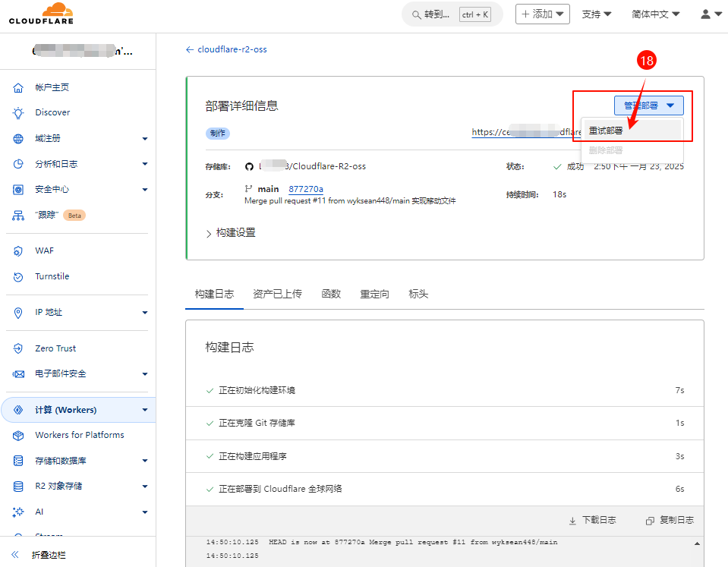The width and height of the screenshot is (728, 567).
Task: Go back to cloudflare-r2-oss link
Action: tap(226, 49)
